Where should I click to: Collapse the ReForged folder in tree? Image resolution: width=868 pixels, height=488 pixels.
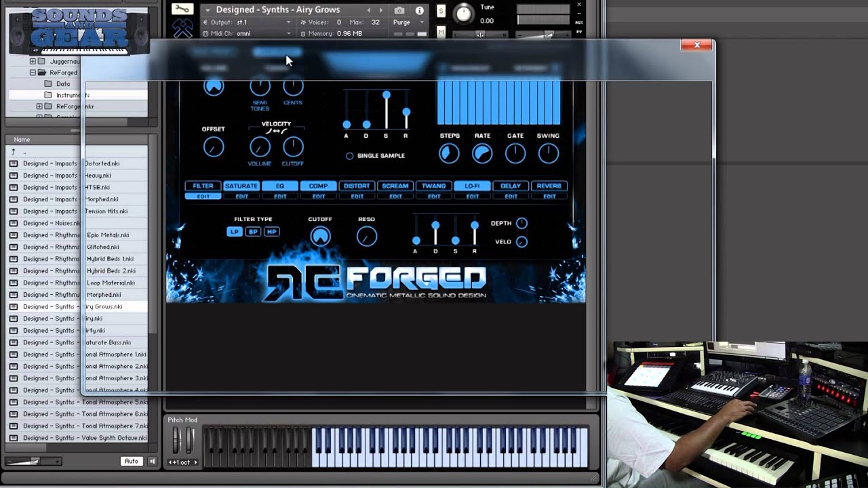pyautogui.click(x=32, y=73)
